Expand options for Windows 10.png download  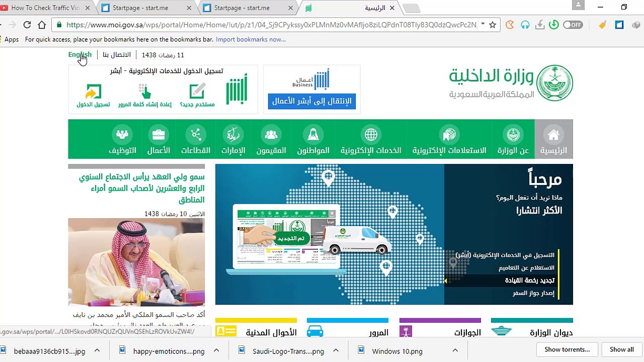(455, 350)
